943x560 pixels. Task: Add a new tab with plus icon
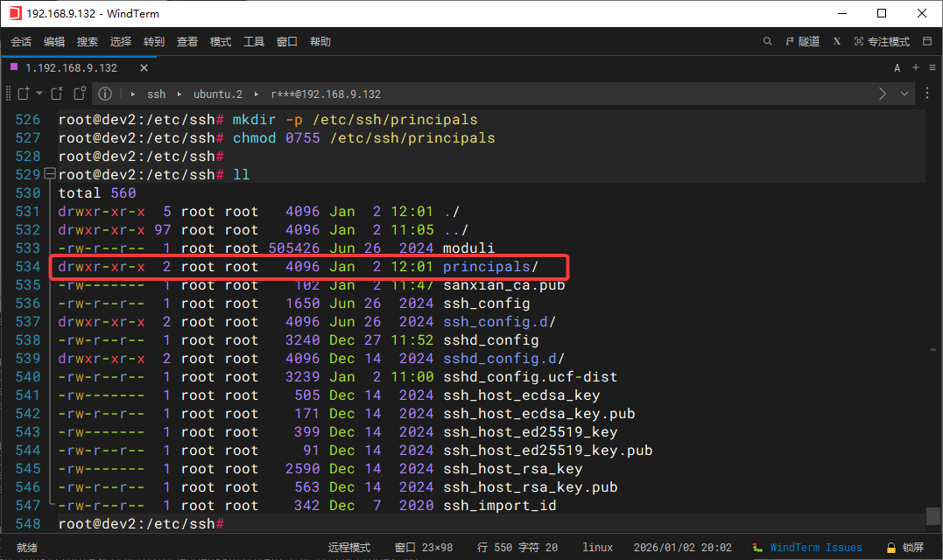[x=916, y=67]
